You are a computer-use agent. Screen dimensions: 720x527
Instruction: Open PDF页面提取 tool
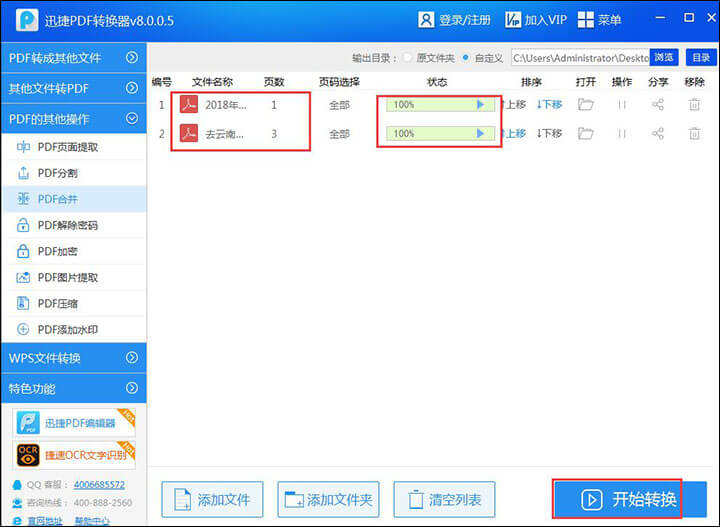73,147
